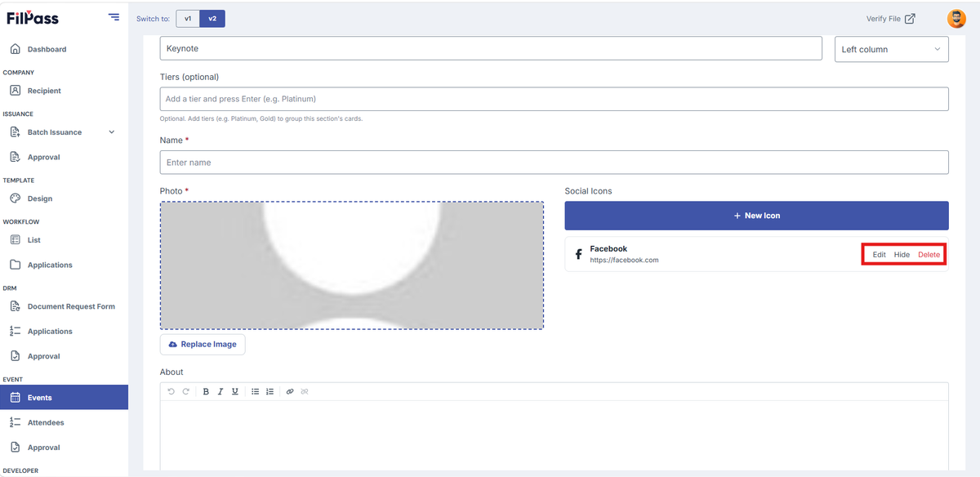Open the user avatar menu
Screen dimensions: 980x477
click(955, 18)
